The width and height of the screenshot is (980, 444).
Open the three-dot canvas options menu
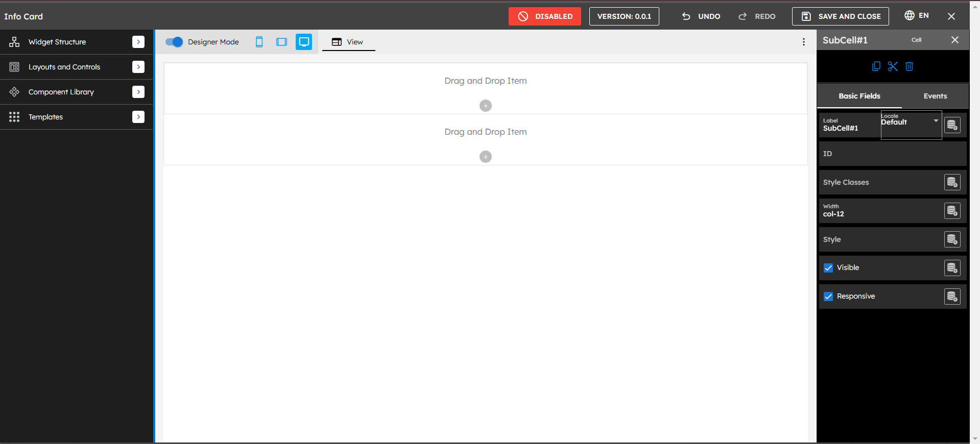[x=804, y=42]
